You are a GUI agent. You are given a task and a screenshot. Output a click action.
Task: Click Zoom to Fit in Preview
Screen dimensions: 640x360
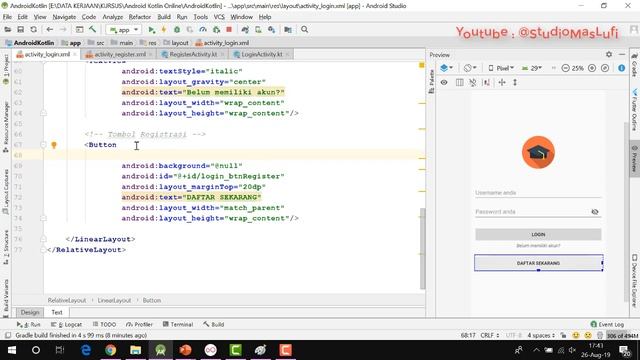pyautogui.click(x=605, y=68)
